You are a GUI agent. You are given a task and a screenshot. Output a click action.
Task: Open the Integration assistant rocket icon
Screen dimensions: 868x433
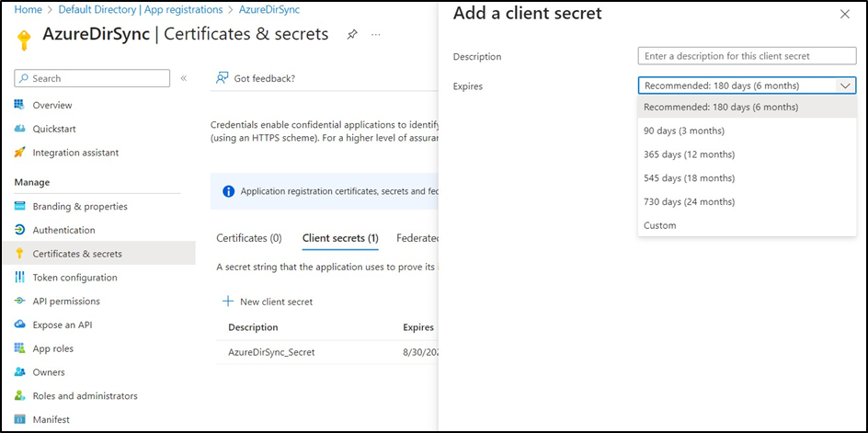click(19, 153)
